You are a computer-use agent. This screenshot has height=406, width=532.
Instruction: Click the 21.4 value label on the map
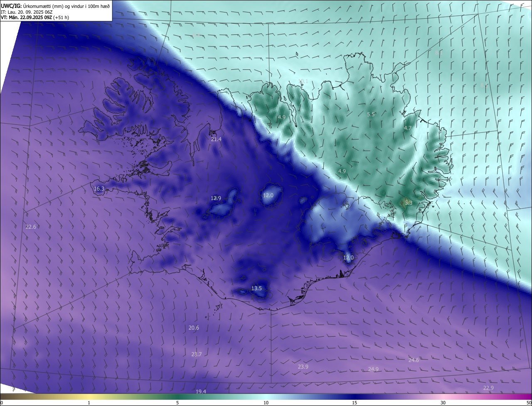tap(216, 139)
